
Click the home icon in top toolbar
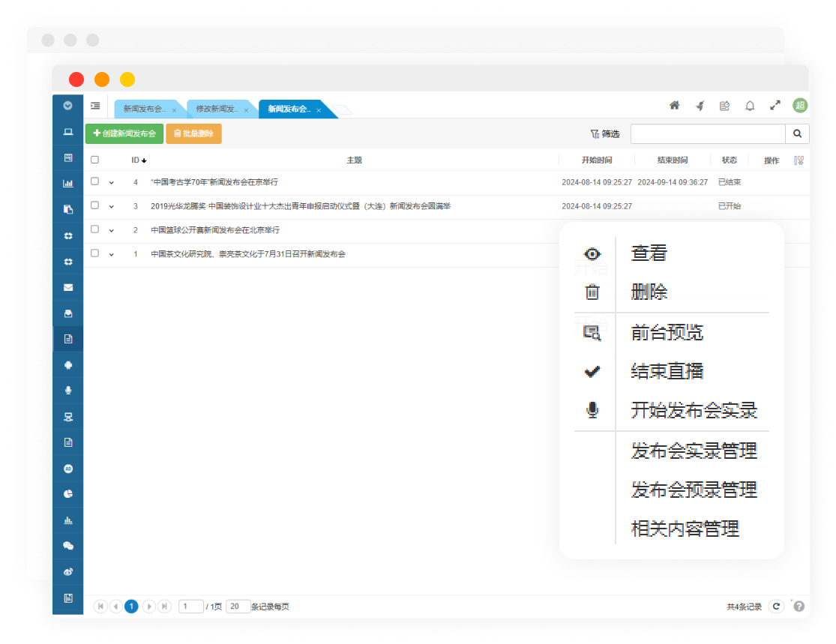(674, 106)
